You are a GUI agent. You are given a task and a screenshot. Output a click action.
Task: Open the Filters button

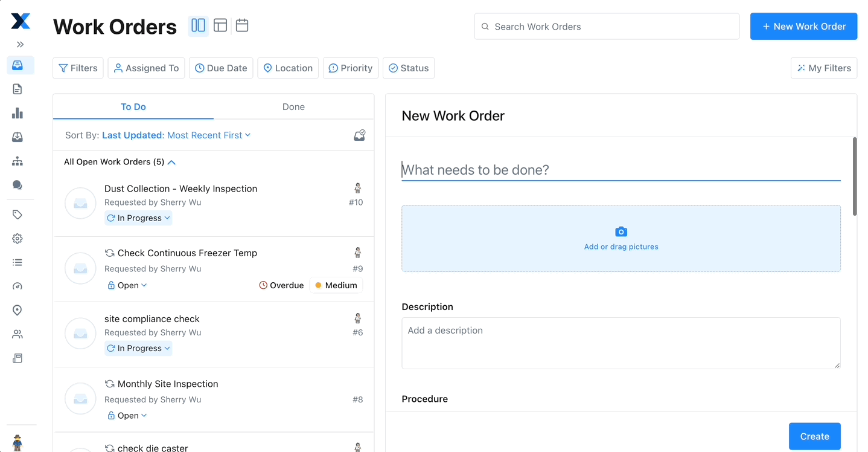click(78, 68)
